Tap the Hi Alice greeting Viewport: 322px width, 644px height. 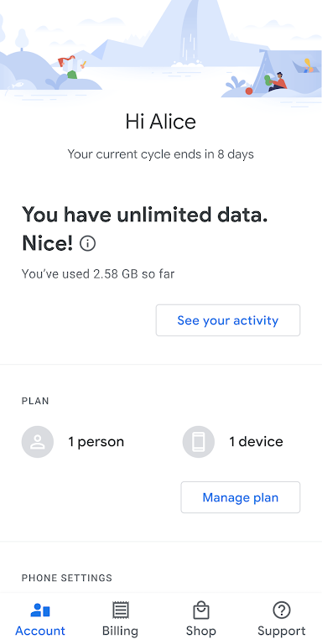(x=161, y=122)
